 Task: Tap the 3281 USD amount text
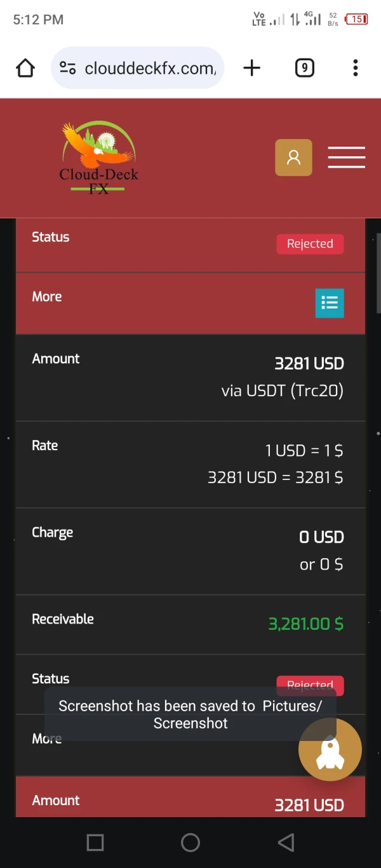(309, 364)
